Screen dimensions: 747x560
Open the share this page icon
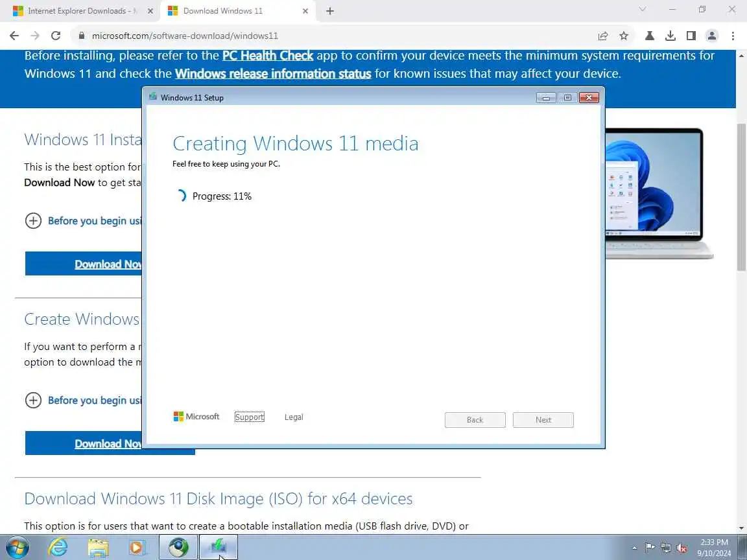(603, 36)
